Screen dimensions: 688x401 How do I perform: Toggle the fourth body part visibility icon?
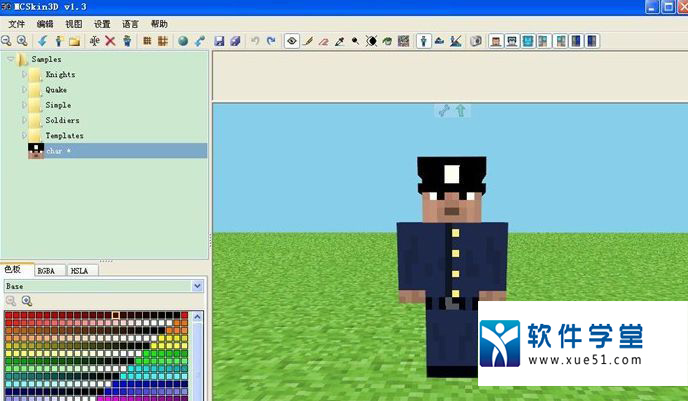[x=543, y=41]
